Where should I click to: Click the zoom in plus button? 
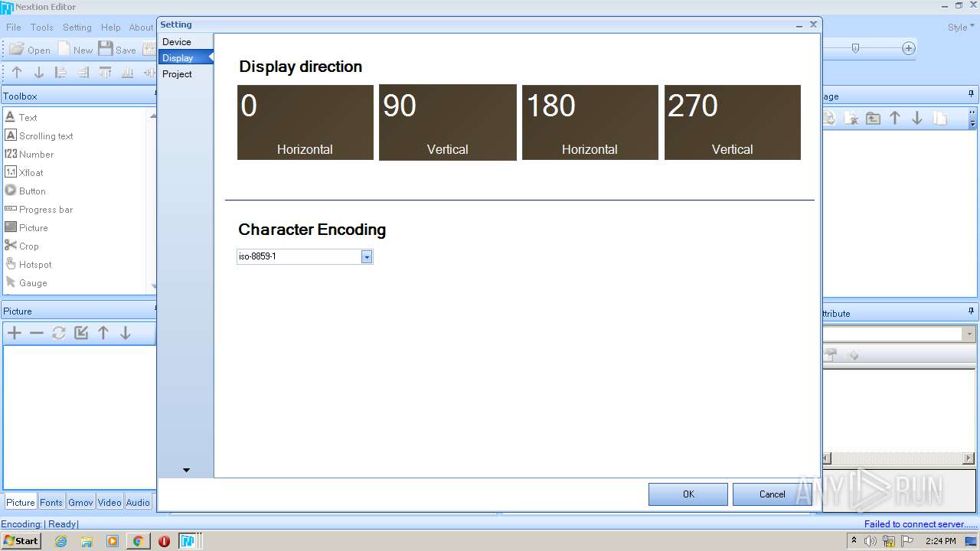[909, 48]
